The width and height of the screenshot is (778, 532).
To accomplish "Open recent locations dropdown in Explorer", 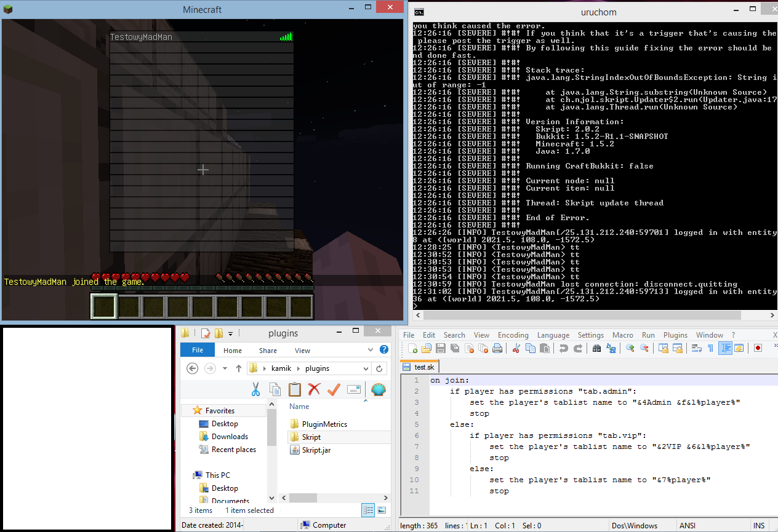I will 225,369.
